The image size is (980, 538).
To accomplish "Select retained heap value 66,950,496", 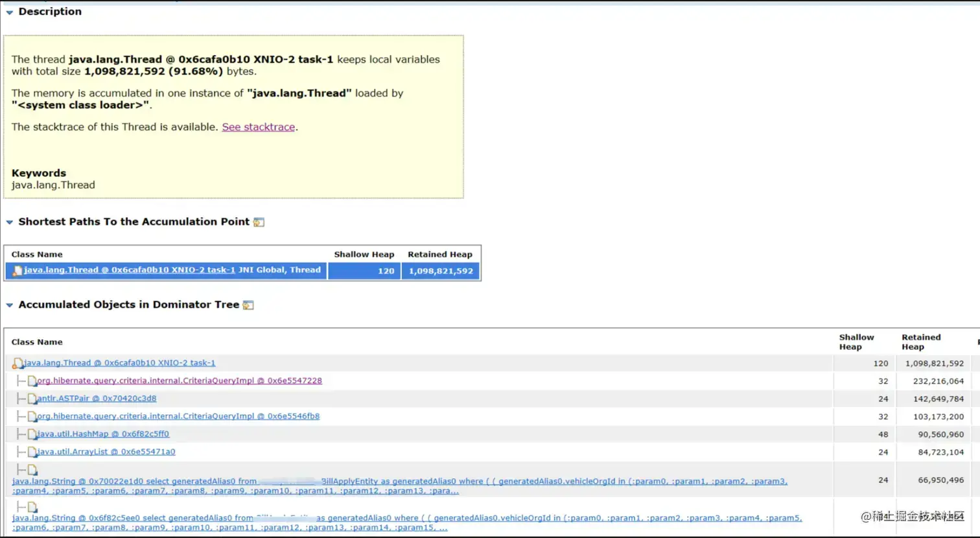I will 940,480.
